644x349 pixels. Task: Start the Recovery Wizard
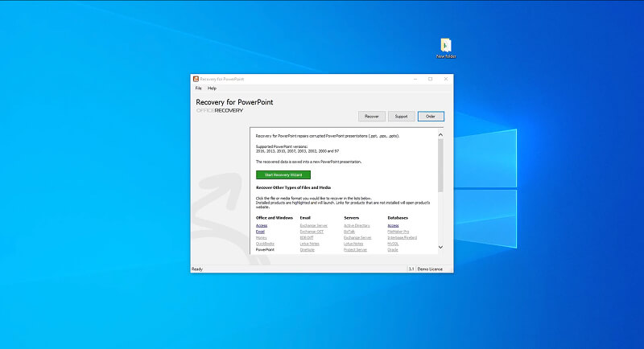coord(283,174)
